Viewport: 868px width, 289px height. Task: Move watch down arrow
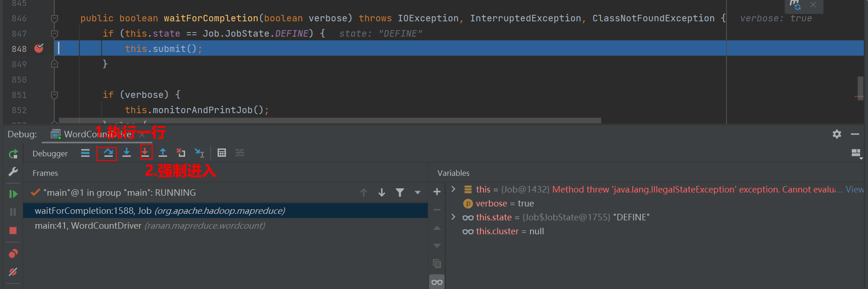point(437,245)
